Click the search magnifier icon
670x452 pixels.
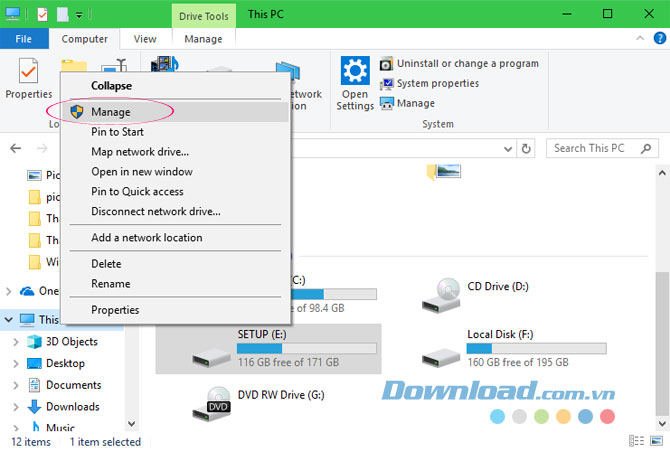[646, 148]
